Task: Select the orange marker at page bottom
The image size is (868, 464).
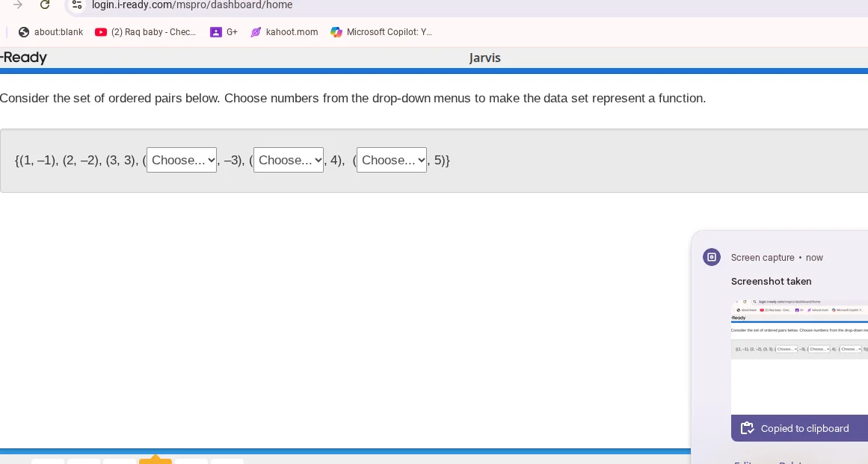Action: (x=156, y=460)
